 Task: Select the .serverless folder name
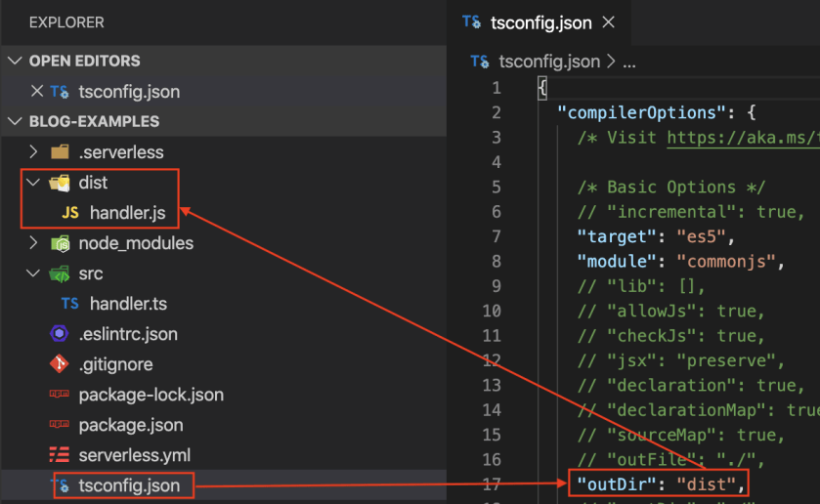[121, 152]
